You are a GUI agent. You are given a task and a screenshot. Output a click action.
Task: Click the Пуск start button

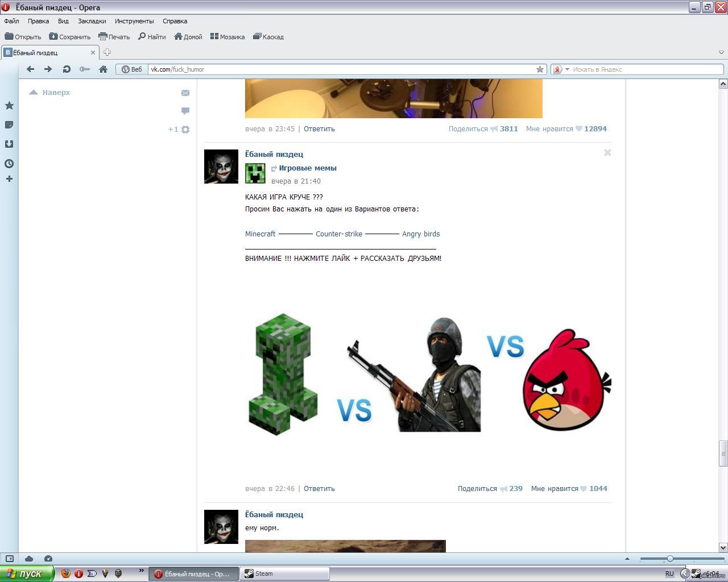(x=27, y=573)
